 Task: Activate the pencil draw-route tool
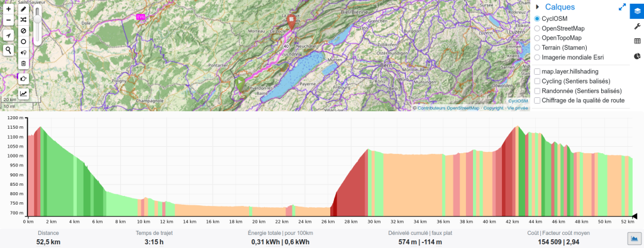coord(23,9)
